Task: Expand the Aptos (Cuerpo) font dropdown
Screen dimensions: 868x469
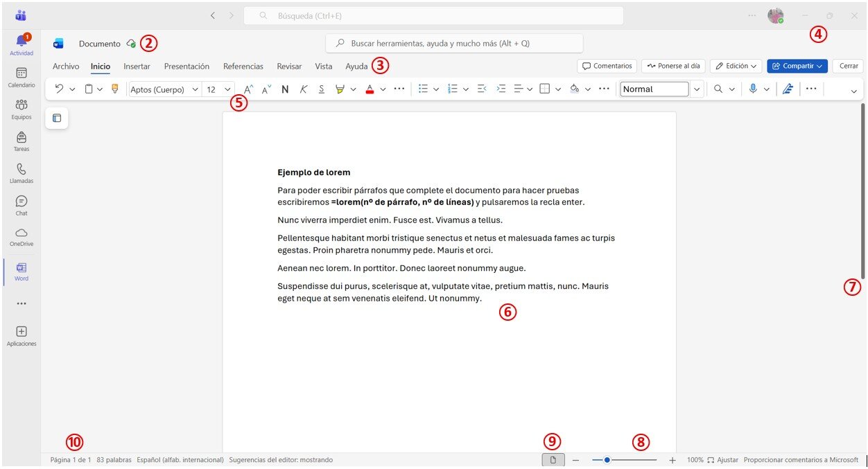Action: 195,89
